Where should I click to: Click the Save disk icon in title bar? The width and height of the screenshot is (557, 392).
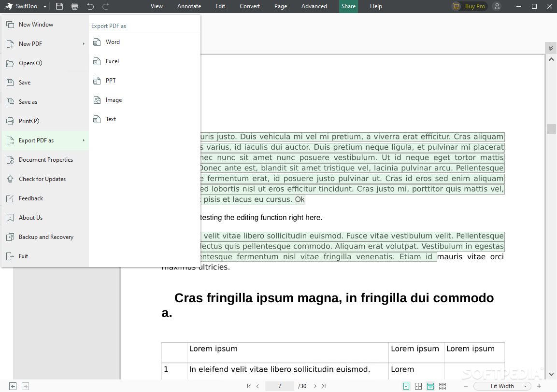[x=59, y=6]
